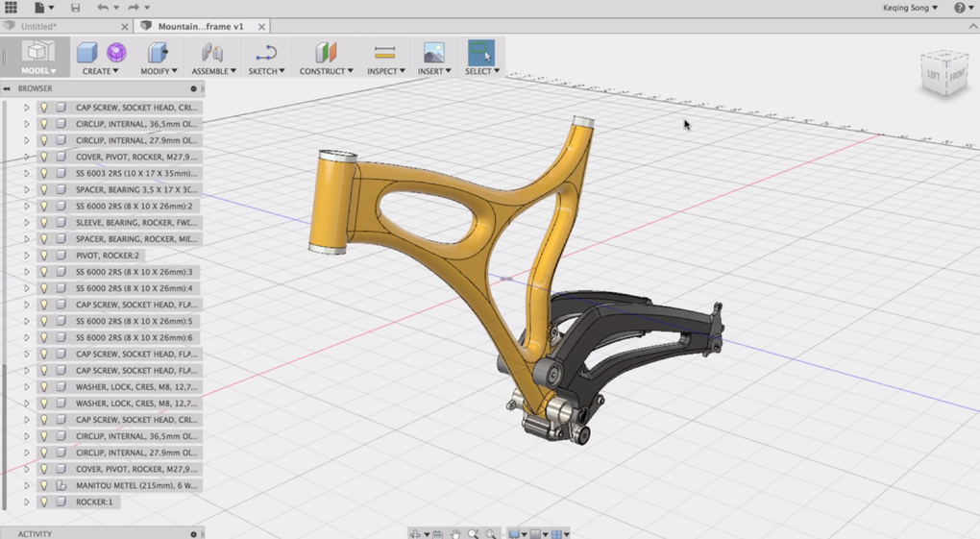Hide the PIVOT, ROCKER:2 component via lightbulb
The height and width of the screenshot is (539, 980).
tap(44, 256)
